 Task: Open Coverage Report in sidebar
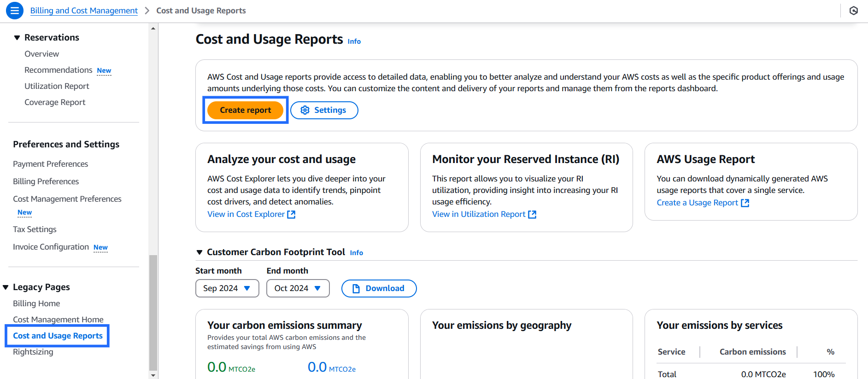coord(55,102)
